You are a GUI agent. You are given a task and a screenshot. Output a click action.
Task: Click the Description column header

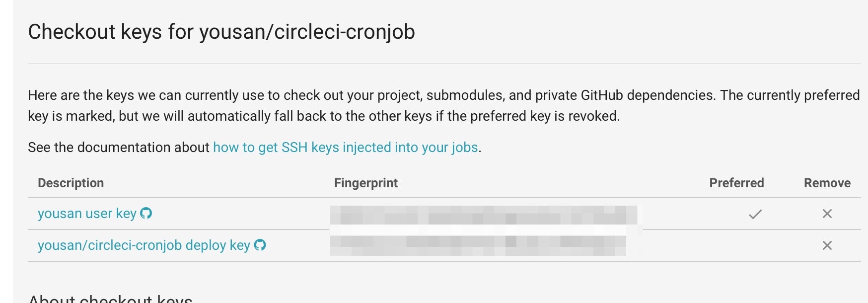71,183
